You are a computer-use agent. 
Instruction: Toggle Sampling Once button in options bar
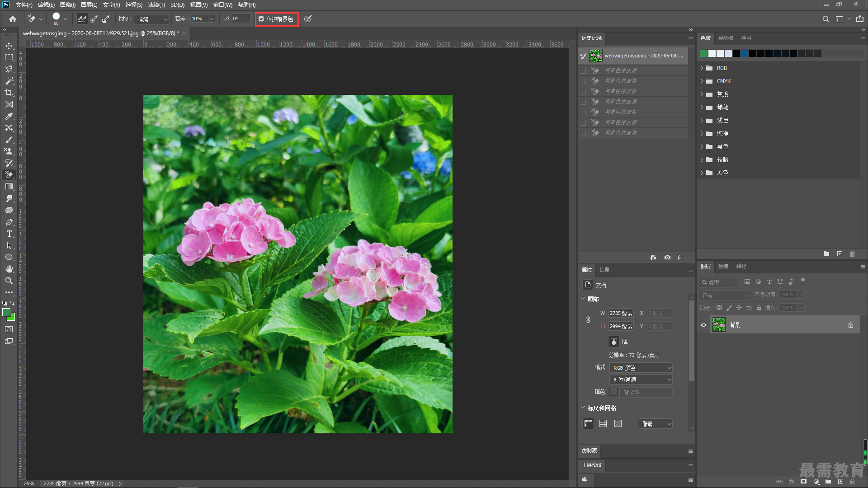click(94, 19)
